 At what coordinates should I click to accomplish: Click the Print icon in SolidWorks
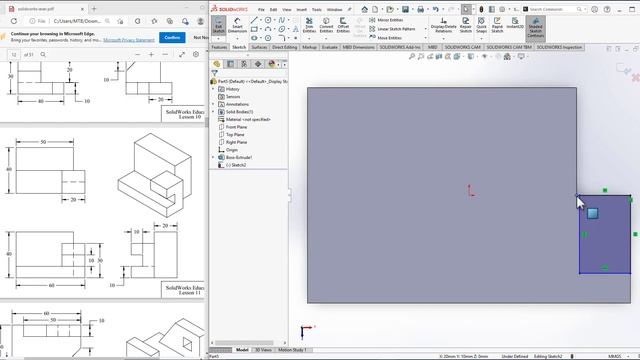420,9
